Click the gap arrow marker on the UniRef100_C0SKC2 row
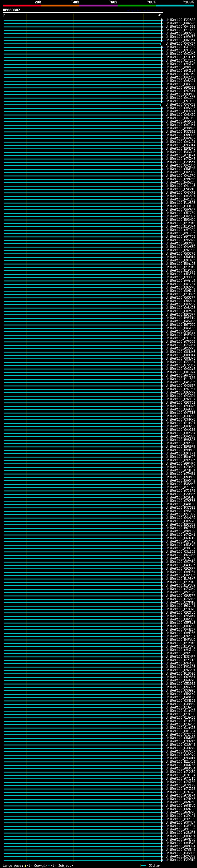Image resolution: width=197 pixels, height=868 pixels. pyautogui.click(x=161, y=105)
